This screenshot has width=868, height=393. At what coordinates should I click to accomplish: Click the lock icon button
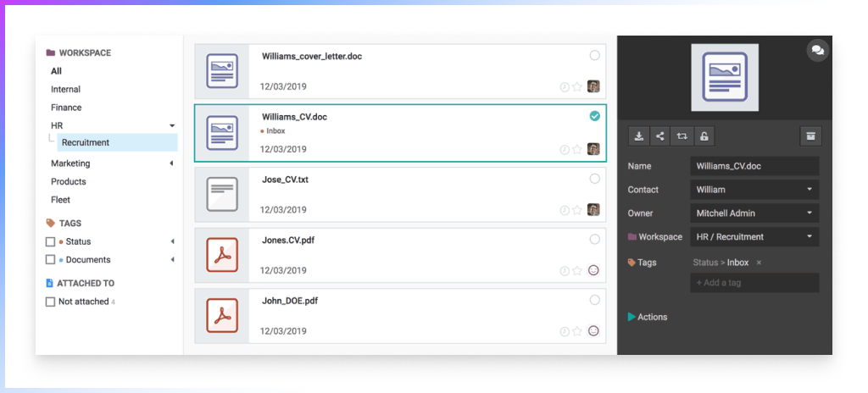[x=704, y=136]
